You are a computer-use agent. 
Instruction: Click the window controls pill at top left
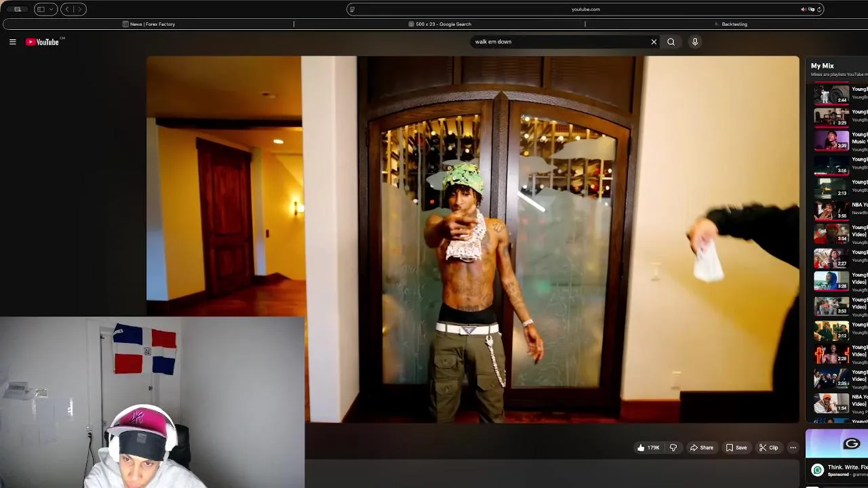(17, 9)
